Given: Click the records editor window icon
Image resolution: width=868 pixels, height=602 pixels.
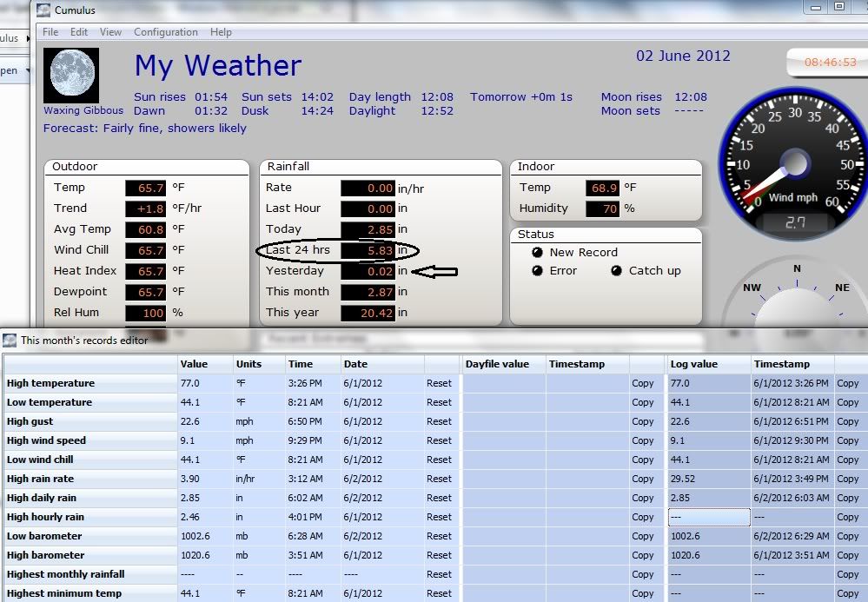Looking at the screenshot, I should pos(10,341).
